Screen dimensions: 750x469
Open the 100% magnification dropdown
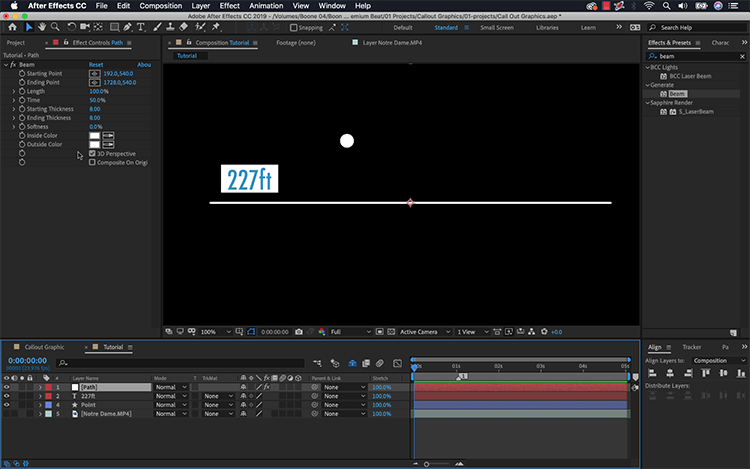(x=215, y=332)
